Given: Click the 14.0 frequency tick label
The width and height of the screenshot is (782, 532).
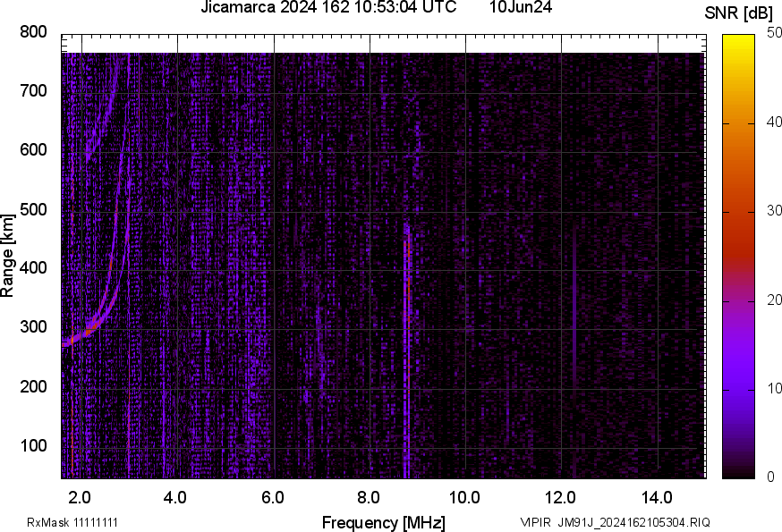Looking at the screenshot, I should coord(657,497).
